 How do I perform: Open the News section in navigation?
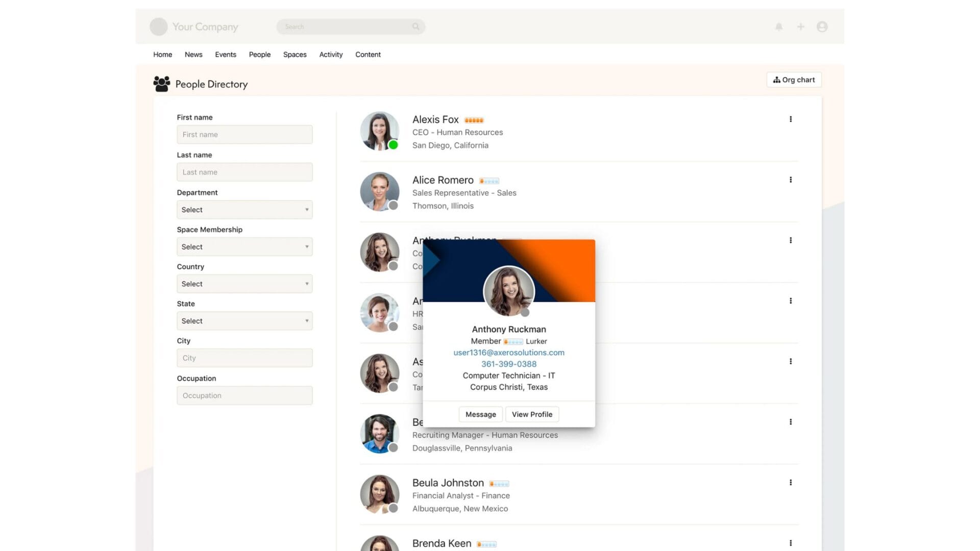pos(193,55)
